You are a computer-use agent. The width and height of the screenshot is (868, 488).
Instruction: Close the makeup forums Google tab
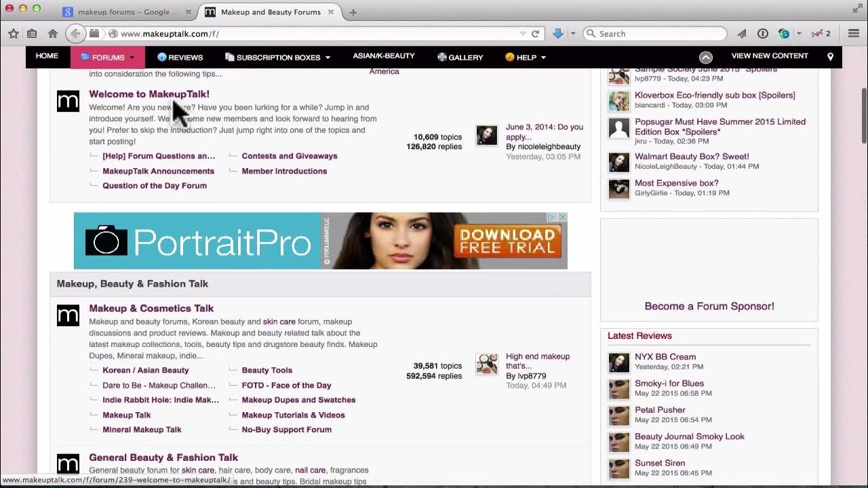(189, 12)
